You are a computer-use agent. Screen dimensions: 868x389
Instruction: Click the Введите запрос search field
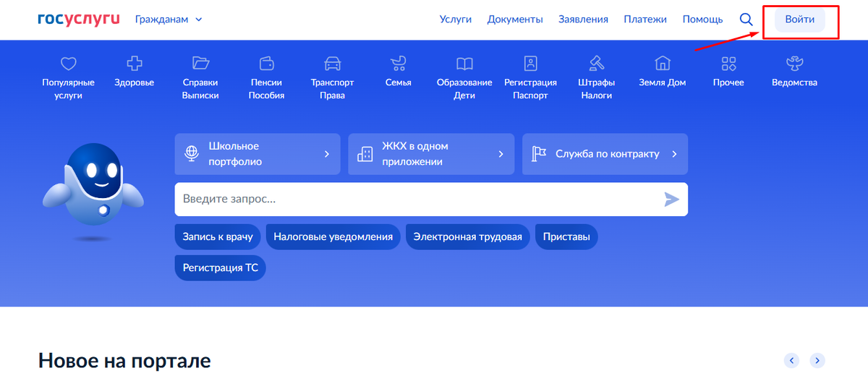point(431,199)
